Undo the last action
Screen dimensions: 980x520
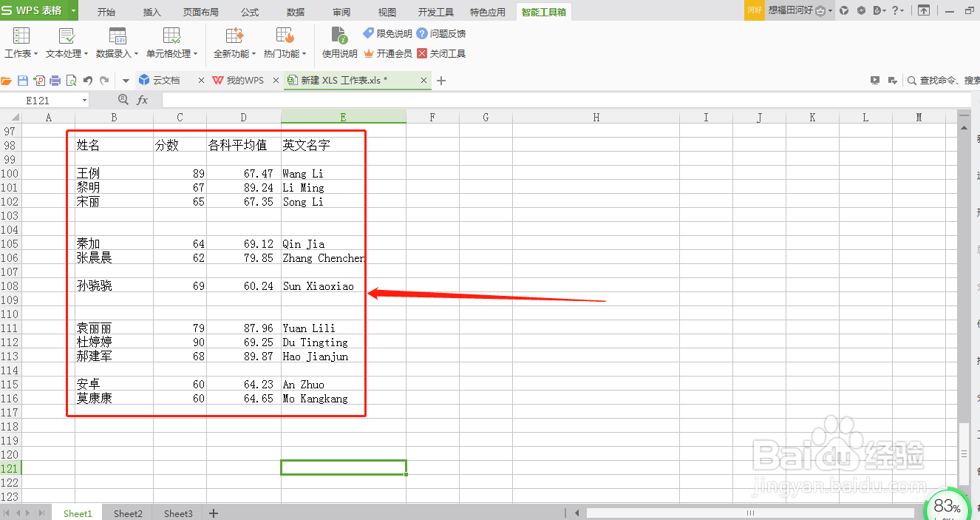click(88, 81)
